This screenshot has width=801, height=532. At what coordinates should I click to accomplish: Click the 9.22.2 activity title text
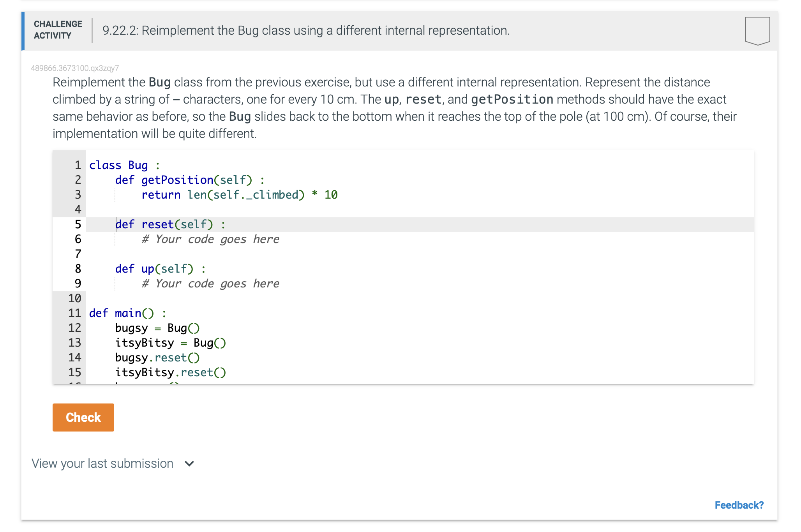(306, 30)
